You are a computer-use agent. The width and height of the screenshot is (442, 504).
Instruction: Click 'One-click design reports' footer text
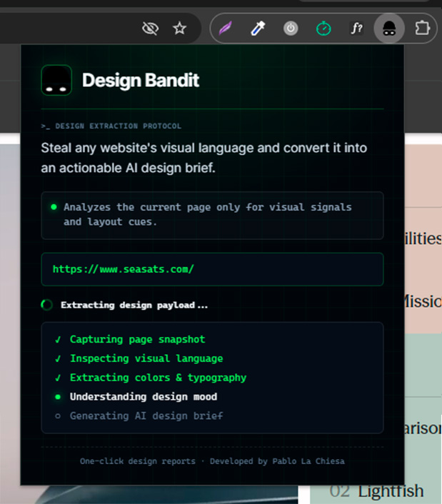pos(138,461)
